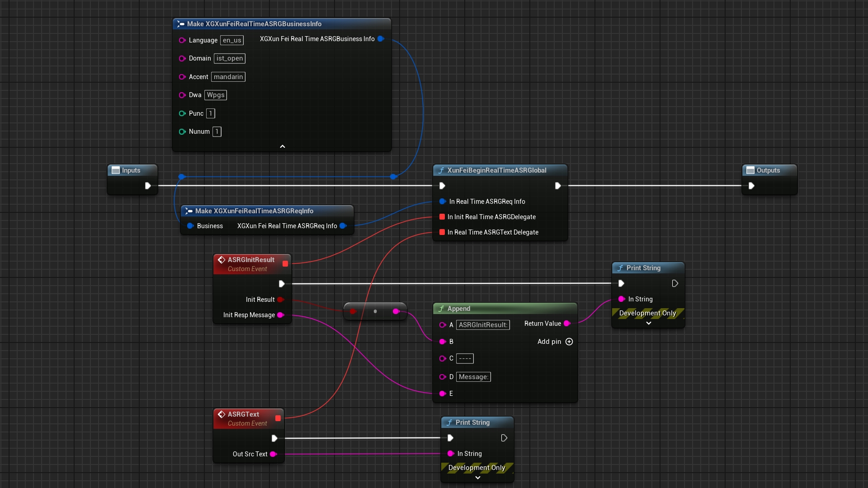Viewport: 868px width, 488px height.
Task: Select the XunFeiBeginRealTimeASRGlobal node title
Action: (496, 170)
